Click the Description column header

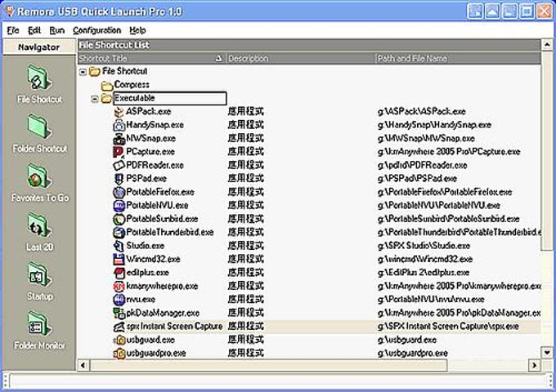[x=300, y=59]
